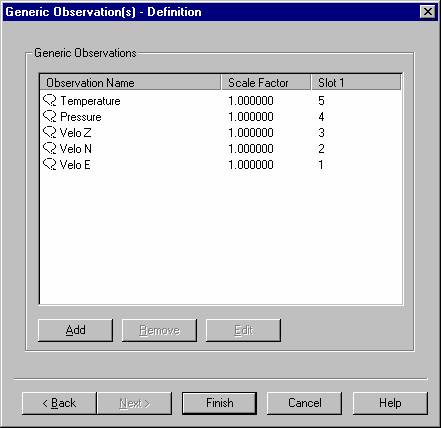Click the Slot 1 column header
Screen dimensions: 441x428
[x=356, y=82]
